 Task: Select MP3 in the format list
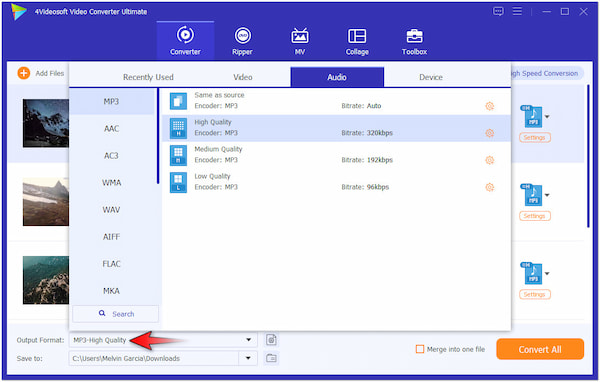tap(111, 101)
